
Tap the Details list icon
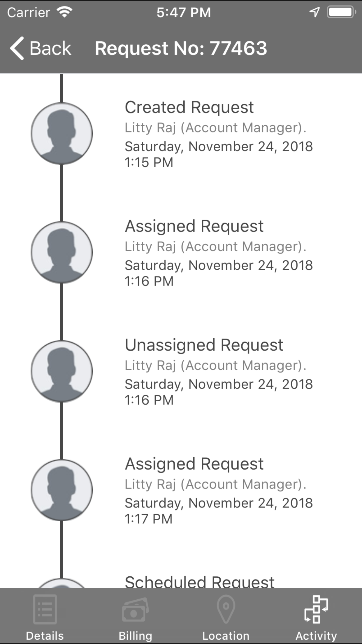(45, 609)
